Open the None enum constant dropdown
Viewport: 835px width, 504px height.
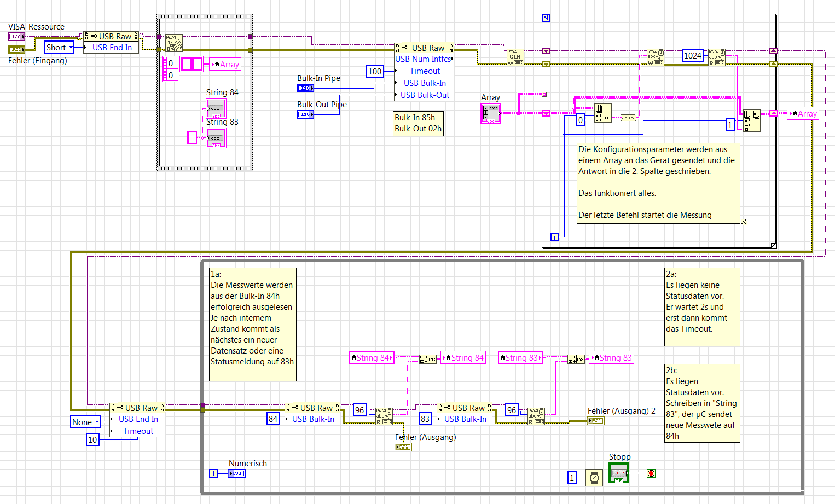(86, 422)
